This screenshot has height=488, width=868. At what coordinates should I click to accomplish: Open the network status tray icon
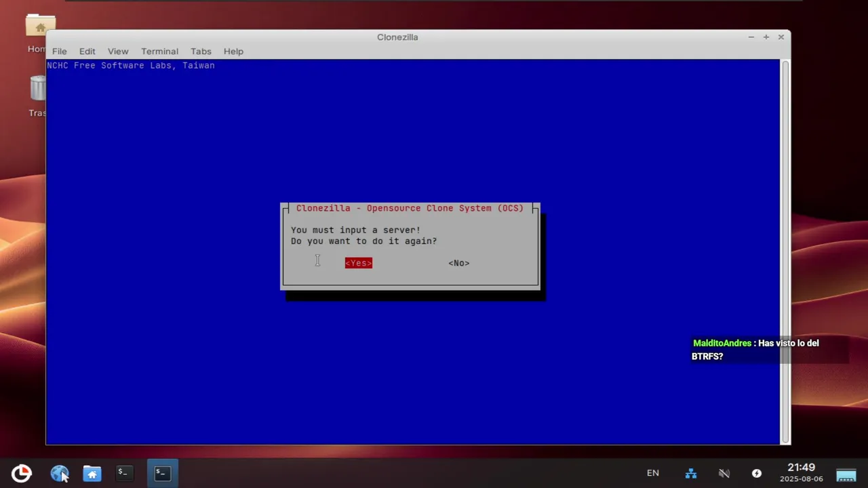(x=691, y=473)
